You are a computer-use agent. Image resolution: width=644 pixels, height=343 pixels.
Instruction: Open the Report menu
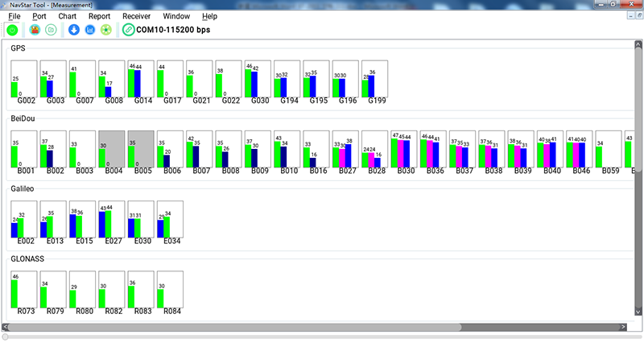click(x=99, y=16)
